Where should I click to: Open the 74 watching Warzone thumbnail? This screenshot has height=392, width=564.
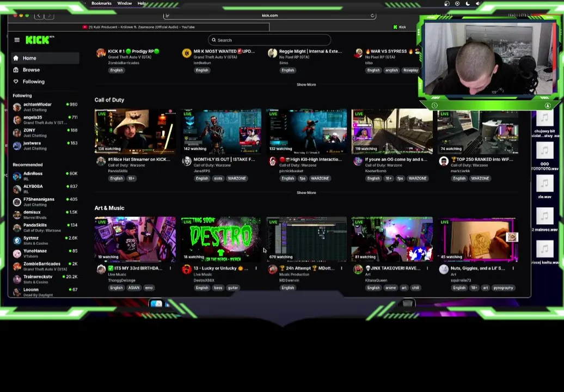point(477,131)
